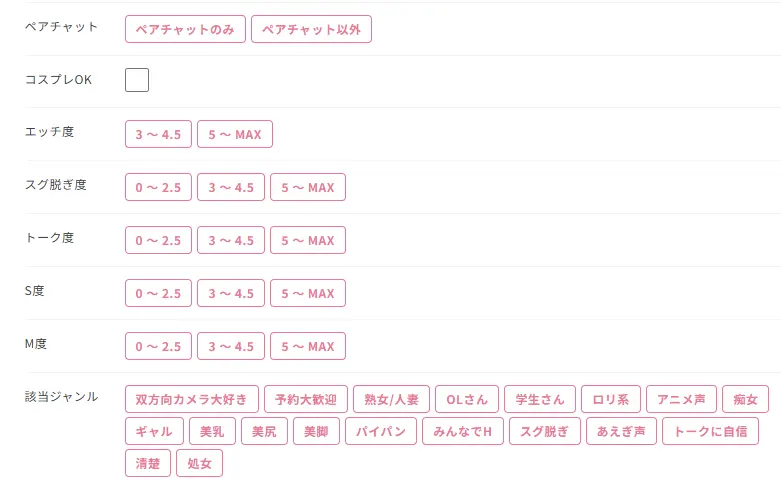The image size is (781, 486).
Task: Choose 5～MAX for エッチ度
Action: [235, 134]
